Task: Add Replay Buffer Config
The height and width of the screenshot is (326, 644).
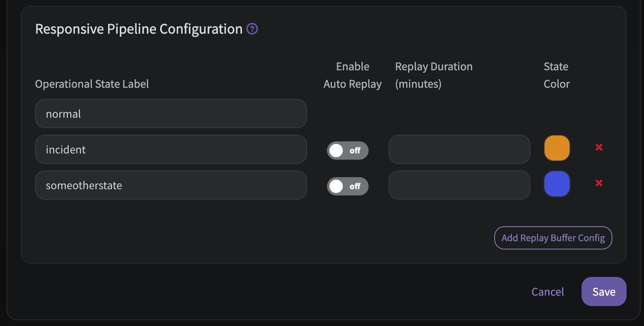Action: pos(553,238)
